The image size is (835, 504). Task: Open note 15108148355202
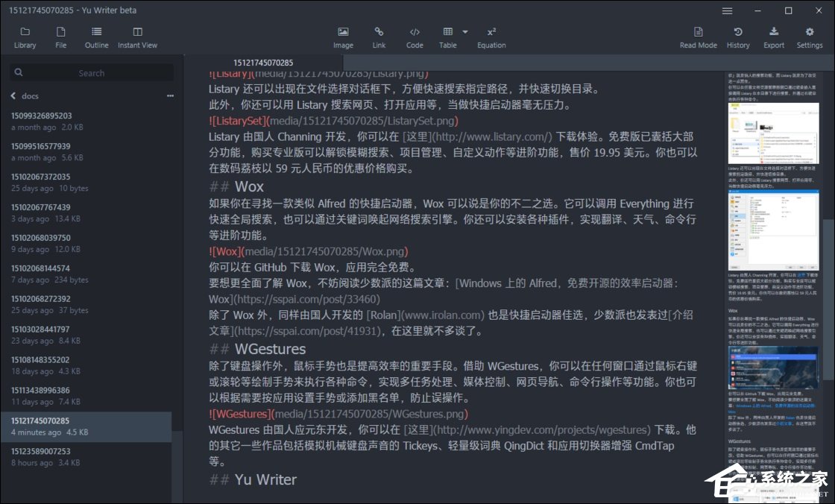click(x=86, y=365)
